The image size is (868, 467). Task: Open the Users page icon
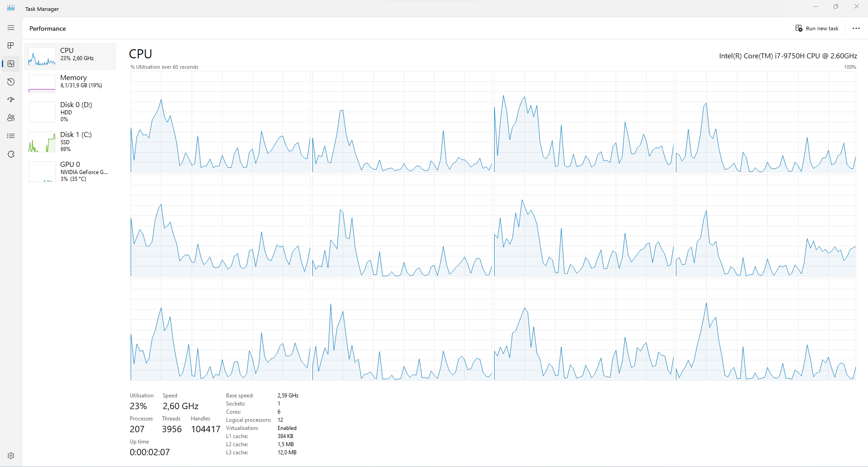11,118
